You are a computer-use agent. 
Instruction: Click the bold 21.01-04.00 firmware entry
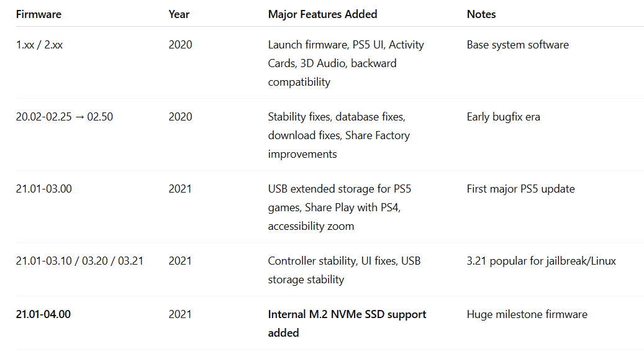pyautogui.click(x=43, y=314)
